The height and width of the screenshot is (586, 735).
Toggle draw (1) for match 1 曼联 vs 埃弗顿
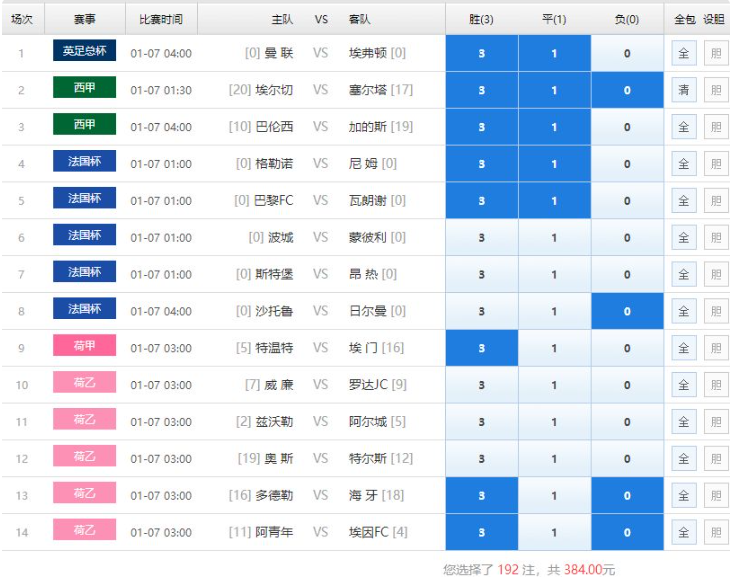pos(554,53)
